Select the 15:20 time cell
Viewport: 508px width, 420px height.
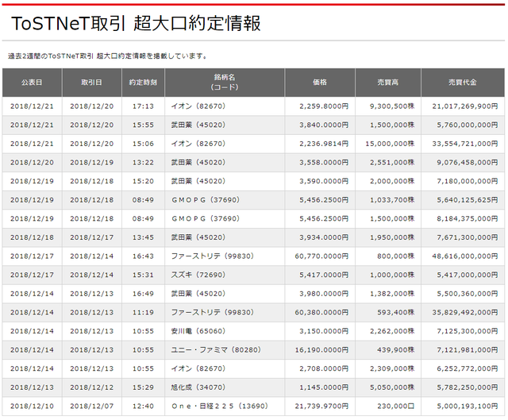click(143, 181)
